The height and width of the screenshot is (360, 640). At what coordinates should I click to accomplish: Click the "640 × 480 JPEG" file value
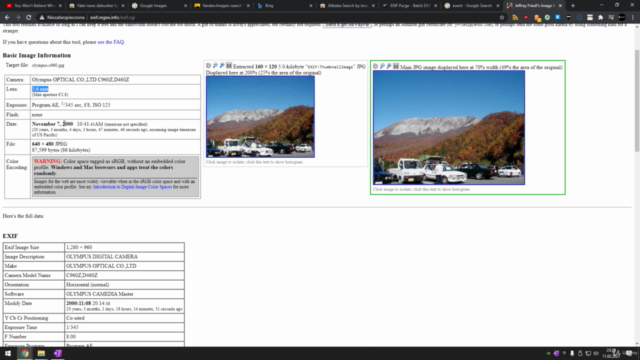tap(49, 144)
